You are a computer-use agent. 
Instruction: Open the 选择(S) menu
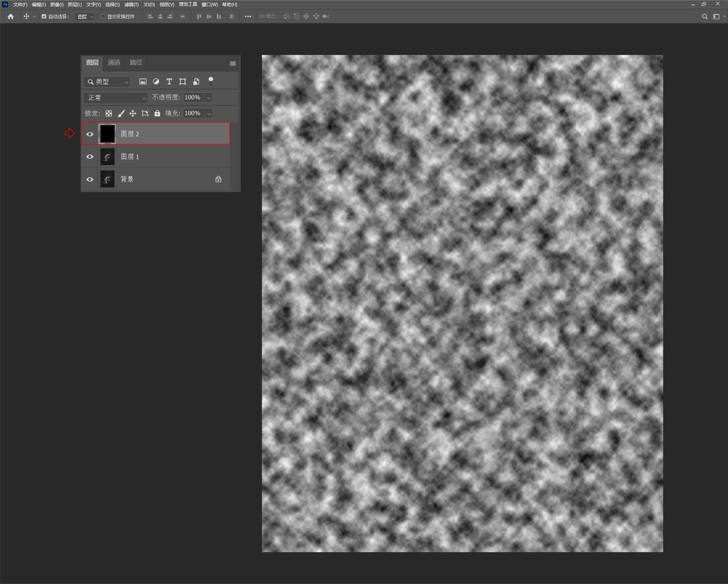112,5
